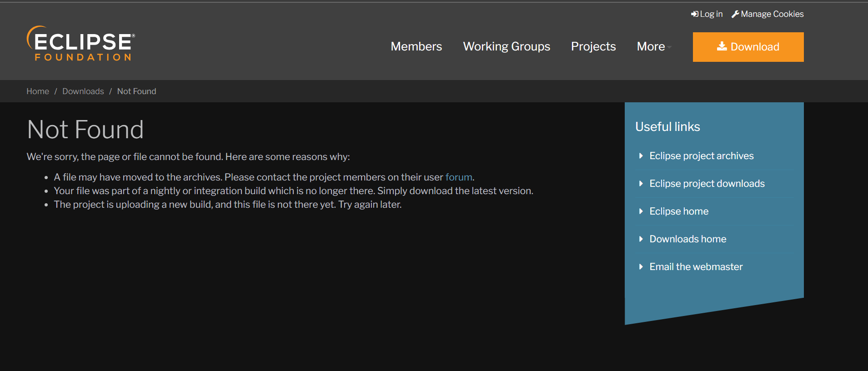Go to Home in the breadcrumb
Image resolution: width=868 pixels, height=371 pixels.
pos(38,91)
